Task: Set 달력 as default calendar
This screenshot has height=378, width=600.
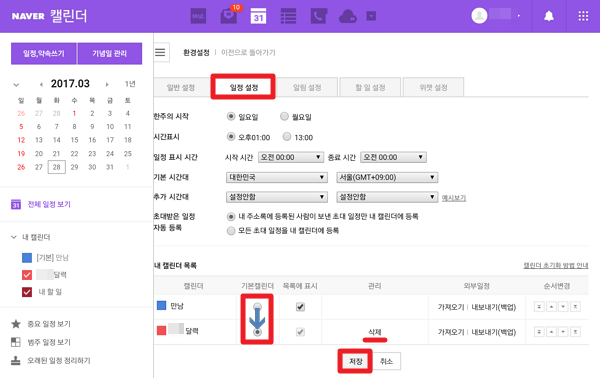Action: (257, 332)
